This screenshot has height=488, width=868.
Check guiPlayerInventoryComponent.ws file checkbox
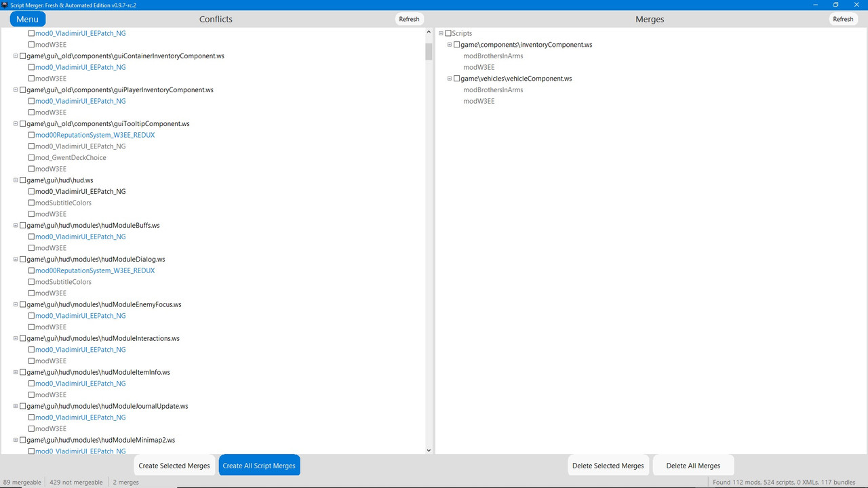[23, 89]
